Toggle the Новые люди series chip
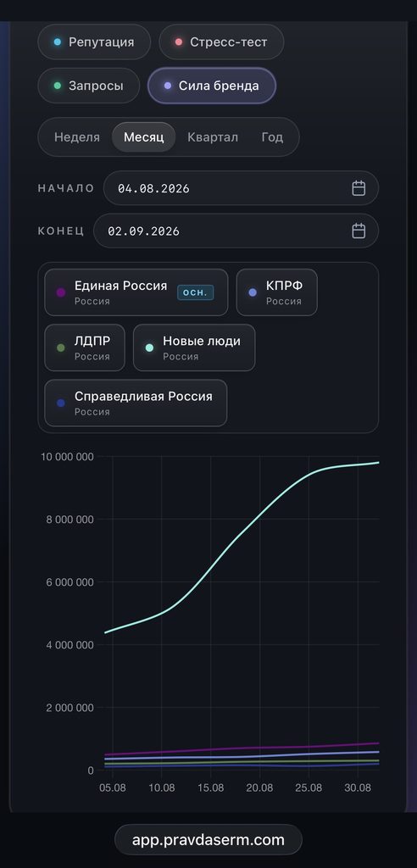417x868 pixels. (194, 348)
